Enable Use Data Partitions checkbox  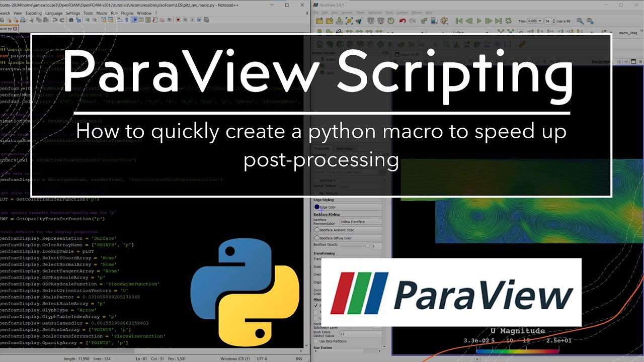coord(316,341)
